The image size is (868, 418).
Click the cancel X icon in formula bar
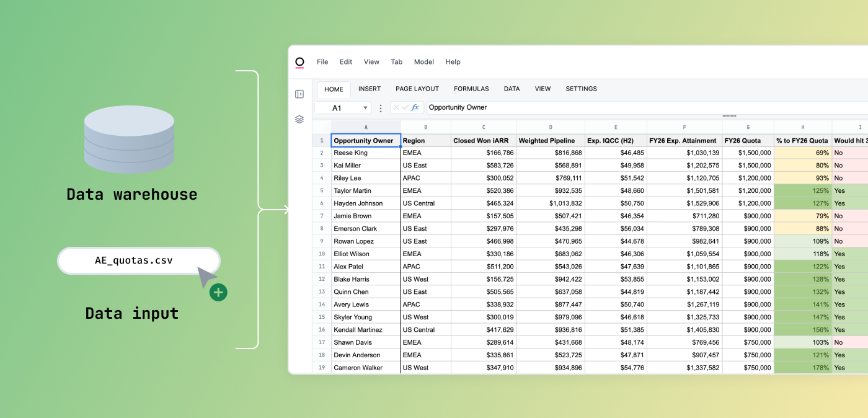pos(396,108)
